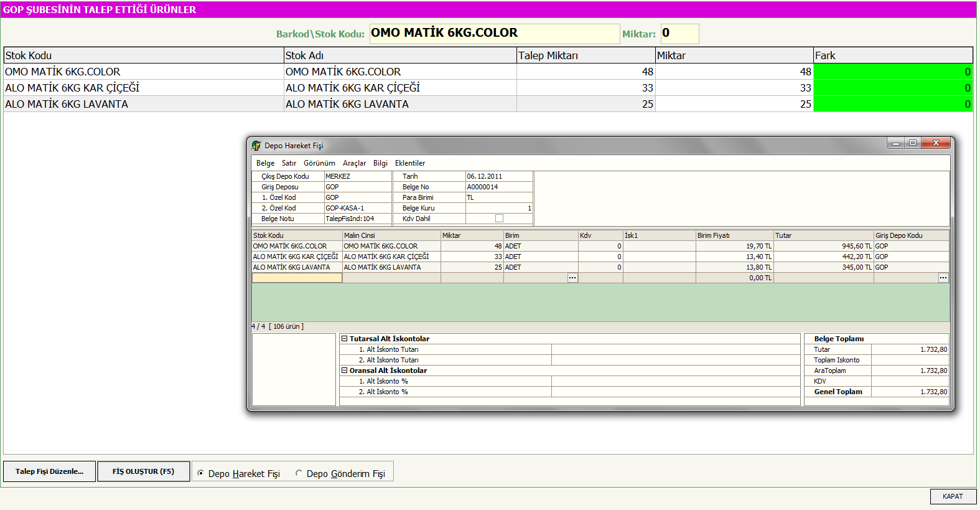Click the green Fark cell of OMO MATİK row

pos(893,72)
